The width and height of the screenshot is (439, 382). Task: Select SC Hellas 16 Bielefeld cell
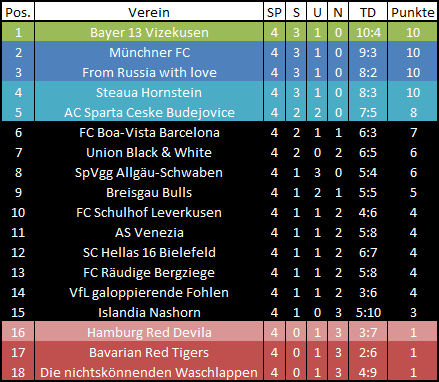click(x=149, y=252)
